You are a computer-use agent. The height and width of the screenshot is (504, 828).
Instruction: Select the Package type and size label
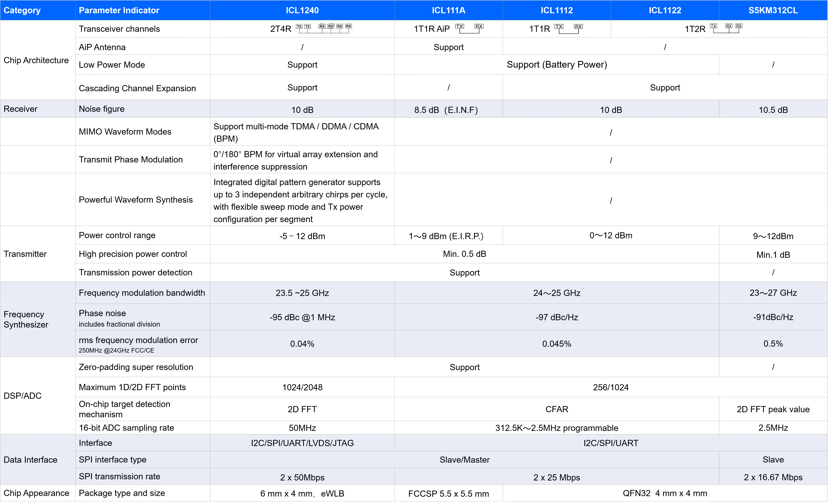click(x=122, y=493)
